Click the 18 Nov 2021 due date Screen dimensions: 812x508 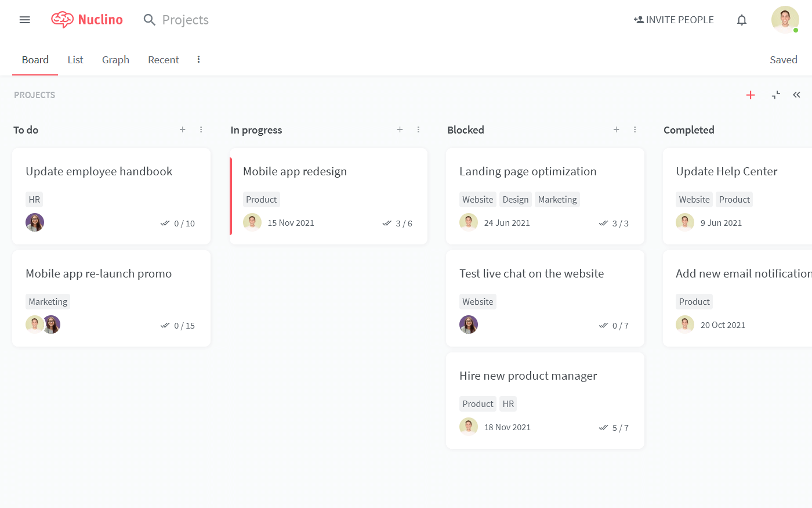tap(507, 427)
